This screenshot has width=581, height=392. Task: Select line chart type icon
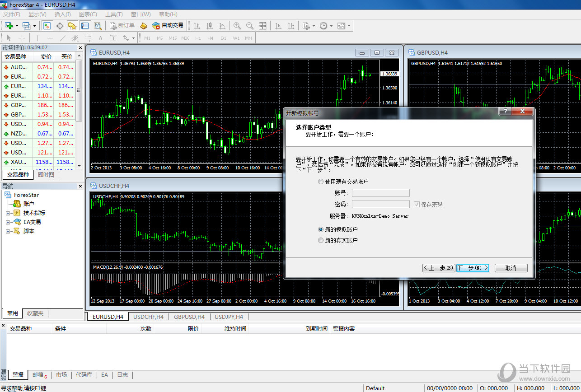pyautogui.click(x=222, y=26)
